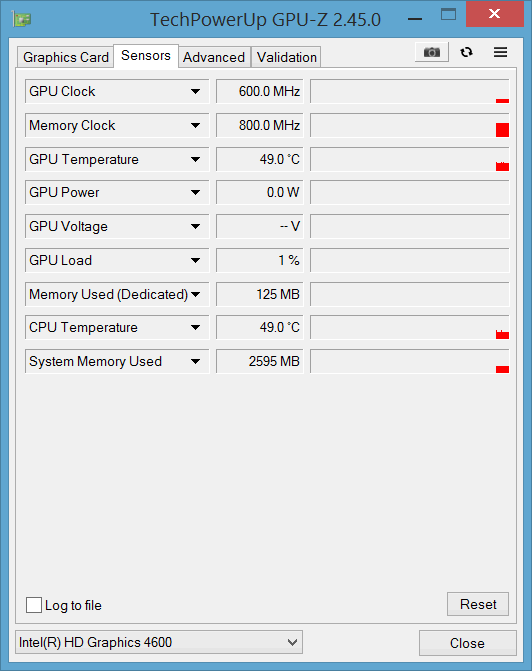This screenshot has height=671, width=532.
Task: Switch to the Graphics Card tab
Action: click(65, 57)
